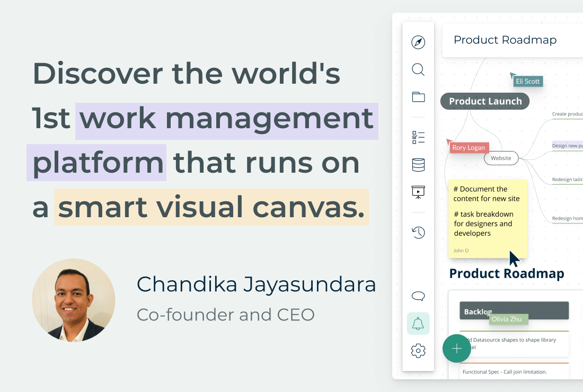
Task: Open the Comments panel
Action: 418,296
